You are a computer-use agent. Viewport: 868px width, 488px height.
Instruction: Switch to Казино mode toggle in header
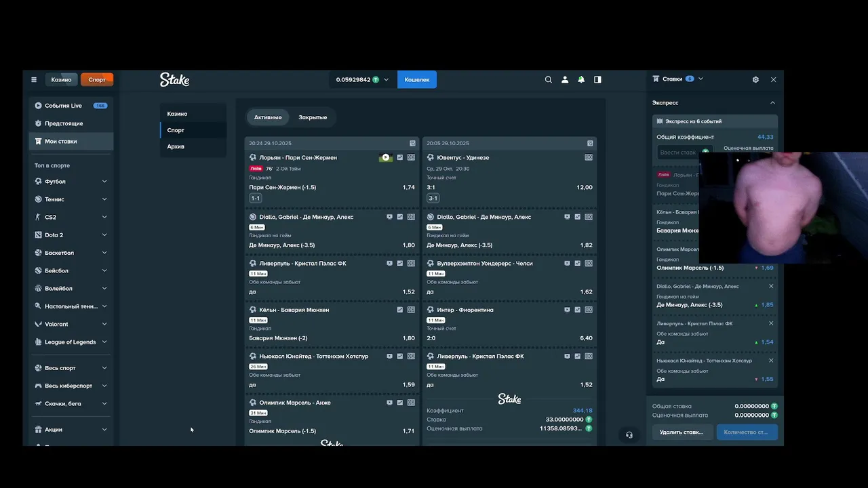62,79
